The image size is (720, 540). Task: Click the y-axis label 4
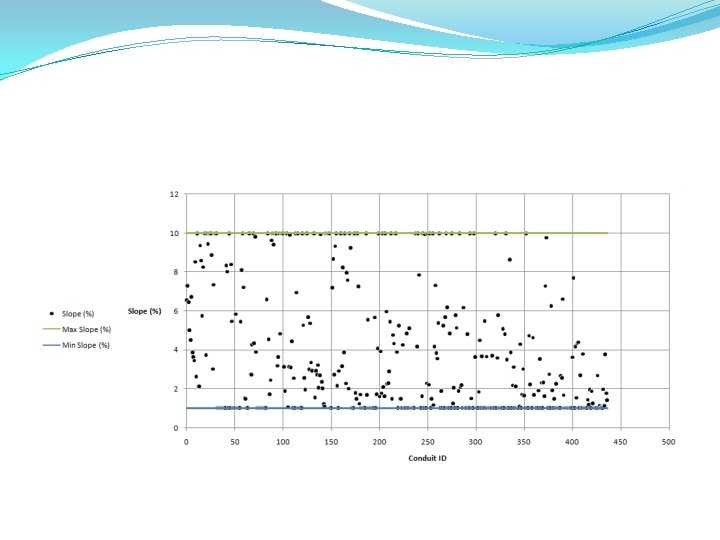point(176,350)
